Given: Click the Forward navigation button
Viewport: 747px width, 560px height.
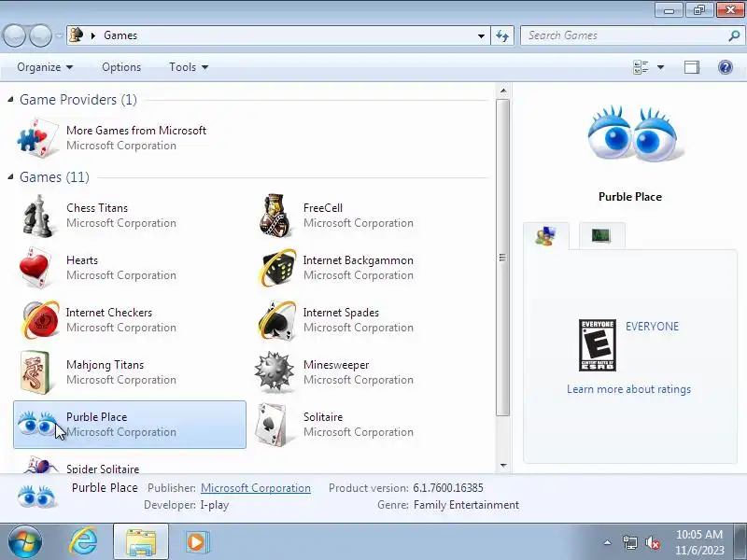Looking at the screenshot, I should point(41,35).
